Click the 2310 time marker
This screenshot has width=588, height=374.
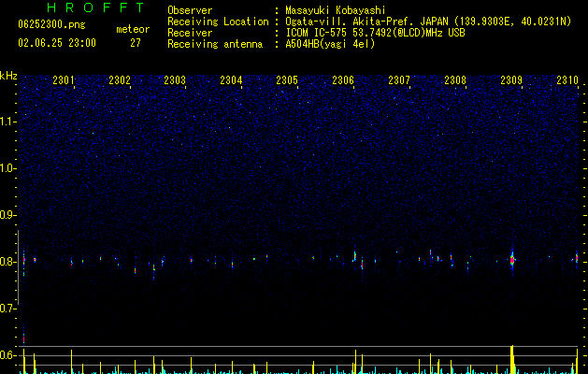click(x=567, y=80)
